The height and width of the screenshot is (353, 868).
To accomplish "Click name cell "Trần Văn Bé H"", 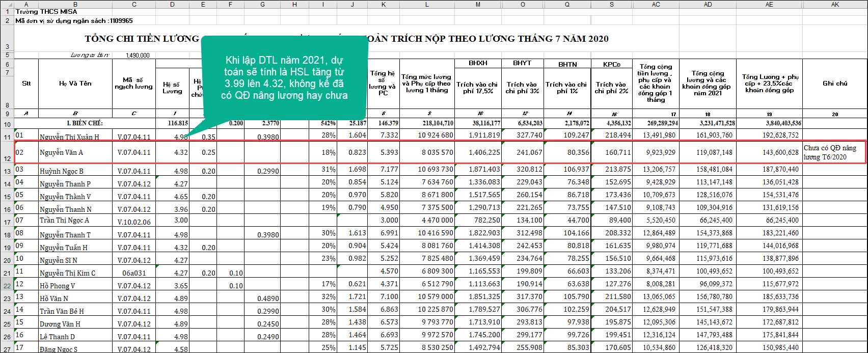I will pos(75,310).
